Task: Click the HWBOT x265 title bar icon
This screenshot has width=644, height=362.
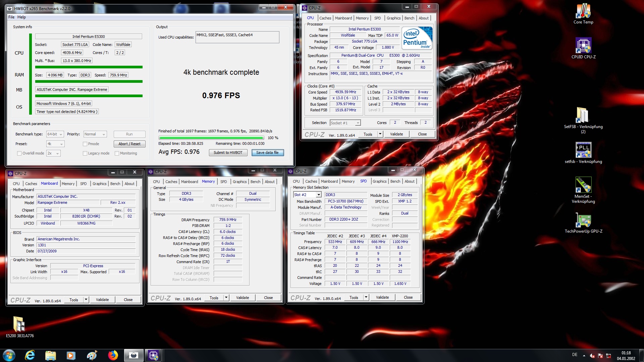Action: 10,8
